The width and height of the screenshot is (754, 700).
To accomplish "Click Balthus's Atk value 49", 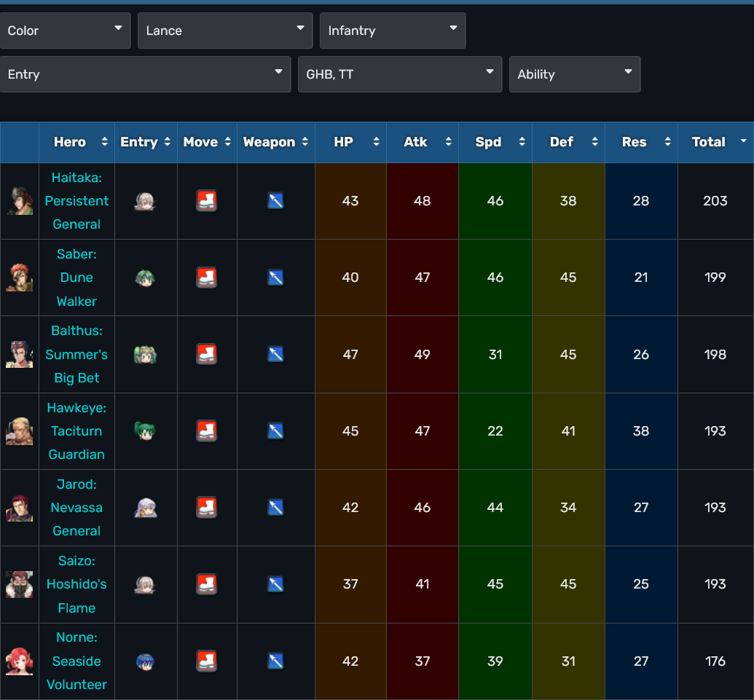I will click(423, 354).
